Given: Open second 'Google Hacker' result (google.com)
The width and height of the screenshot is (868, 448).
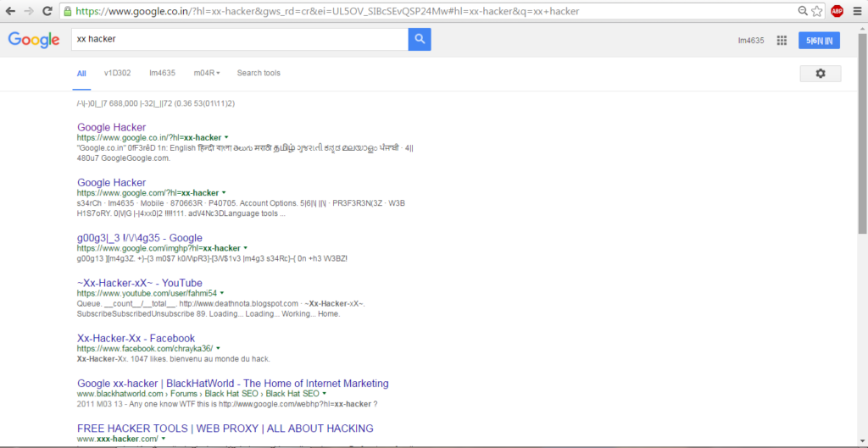Looking at the screenshot, I should (x=111, y=183).
